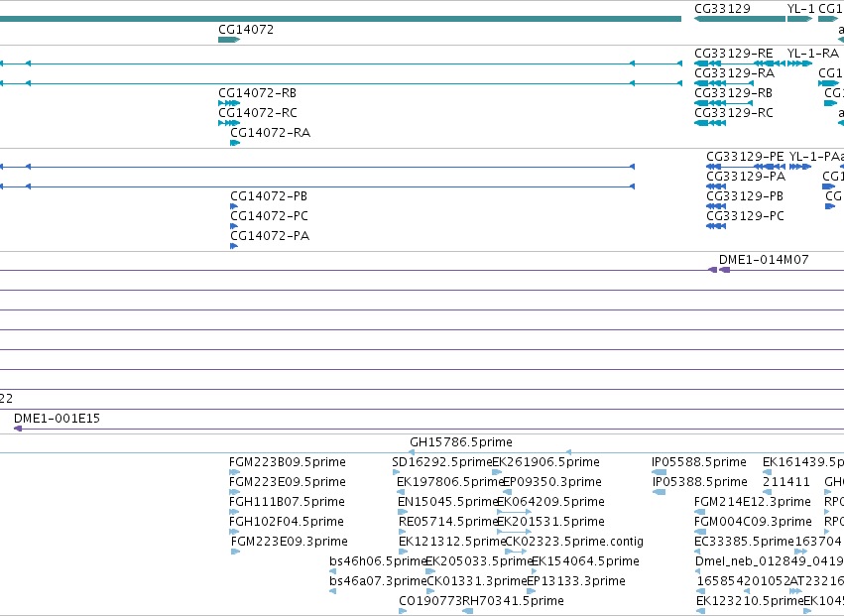Select protein YL-1-PA label
Screen dimensions: 844x616
click(x=814, y=157)
